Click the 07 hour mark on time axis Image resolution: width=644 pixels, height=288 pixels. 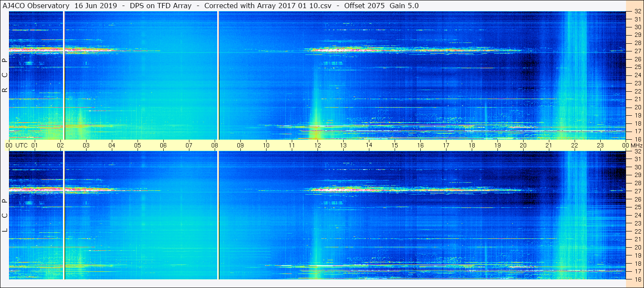pyautogui.click(x=189, y=145)
